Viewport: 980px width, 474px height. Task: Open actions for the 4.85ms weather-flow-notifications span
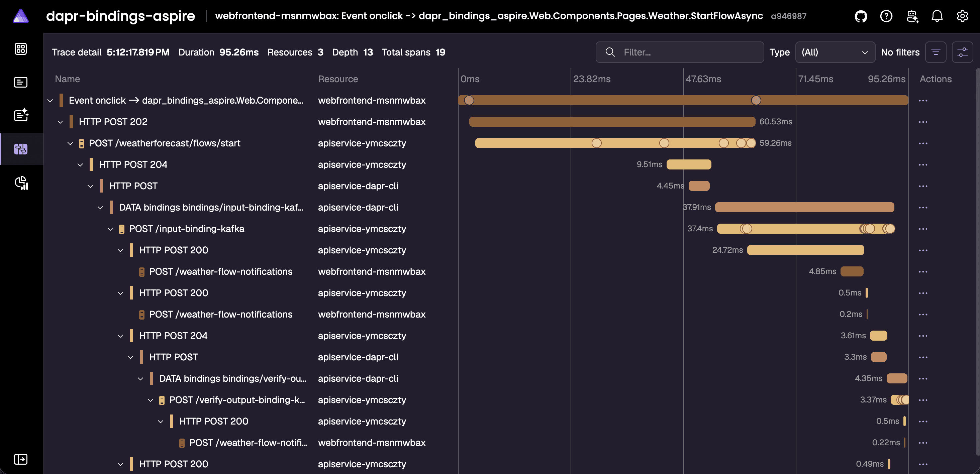pos(923,272)
